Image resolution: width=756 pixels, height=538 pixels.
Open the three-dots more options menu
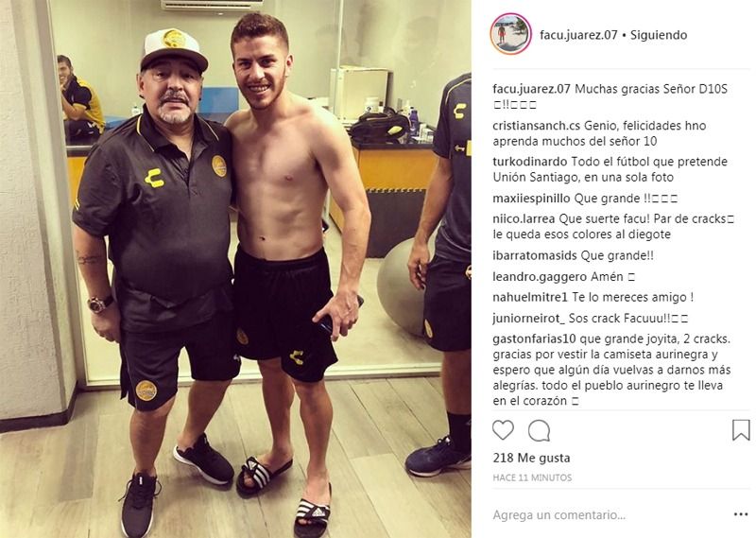pyautogui.click(x=741, y=515)
